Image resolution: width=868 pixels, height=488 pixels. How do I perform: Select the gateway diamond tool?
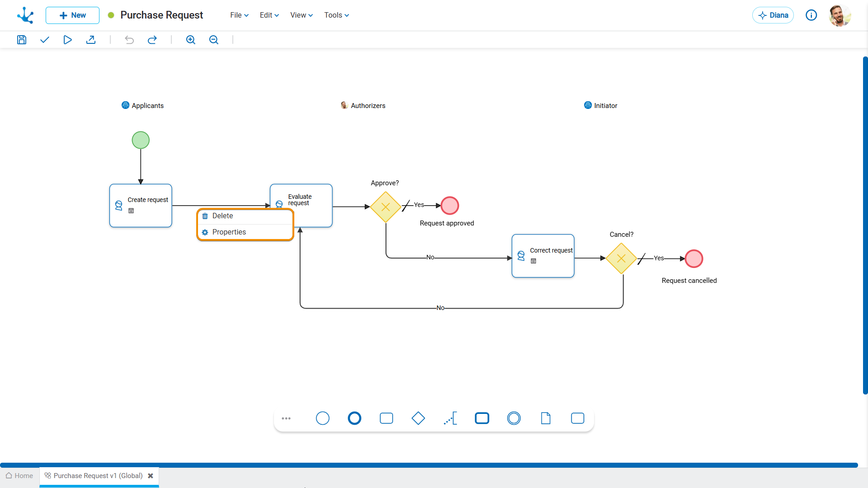[418, 418]
